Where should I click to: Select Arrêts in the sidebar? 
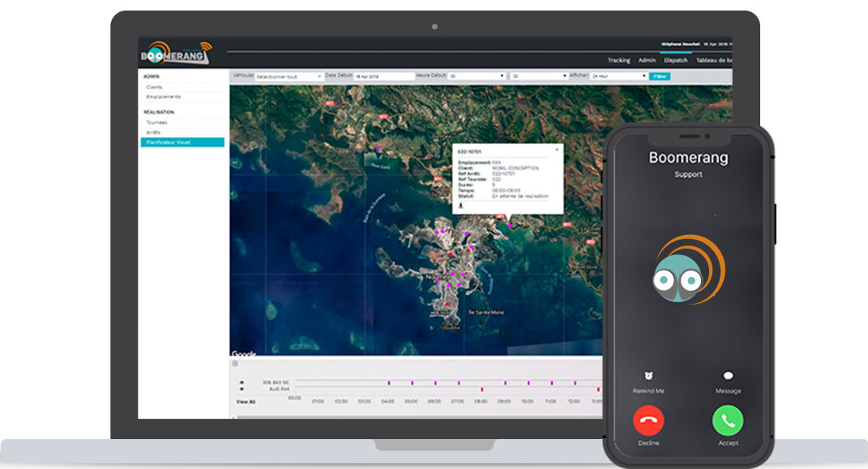(153, 132)
